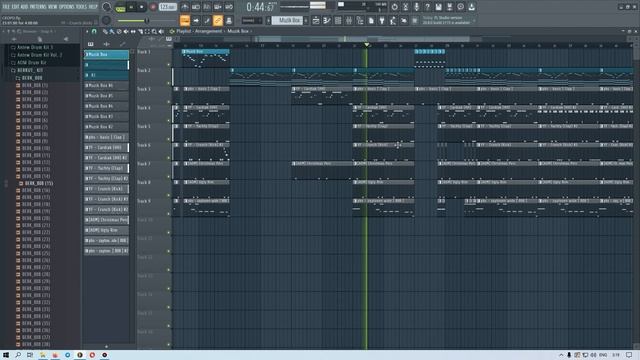The width and height of the screenshot is (640, 360).
Task: Select the playlist Mute tool
Action: pos(126,31)
